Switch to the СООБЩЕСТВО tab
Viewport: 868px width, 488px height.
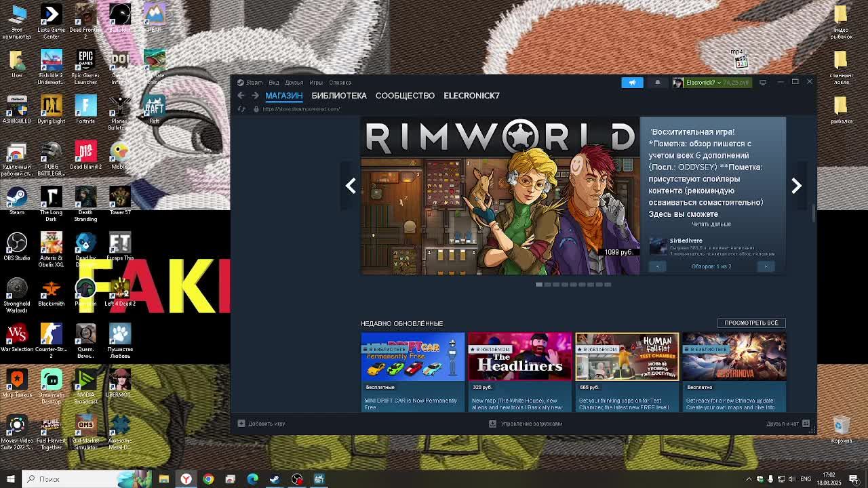[x=405, y=96]
